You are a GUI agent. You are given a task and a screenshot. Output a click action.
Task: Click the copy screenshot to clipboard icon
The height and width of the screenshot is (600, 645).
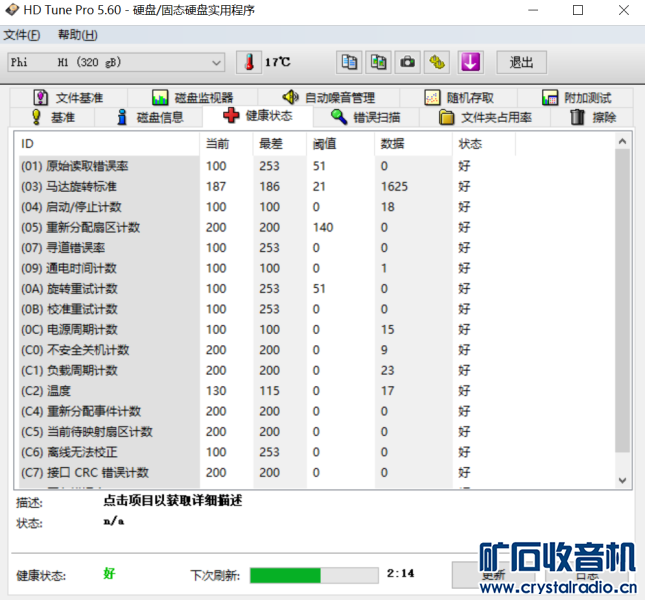pyautogui.click(x=378, y=63)
